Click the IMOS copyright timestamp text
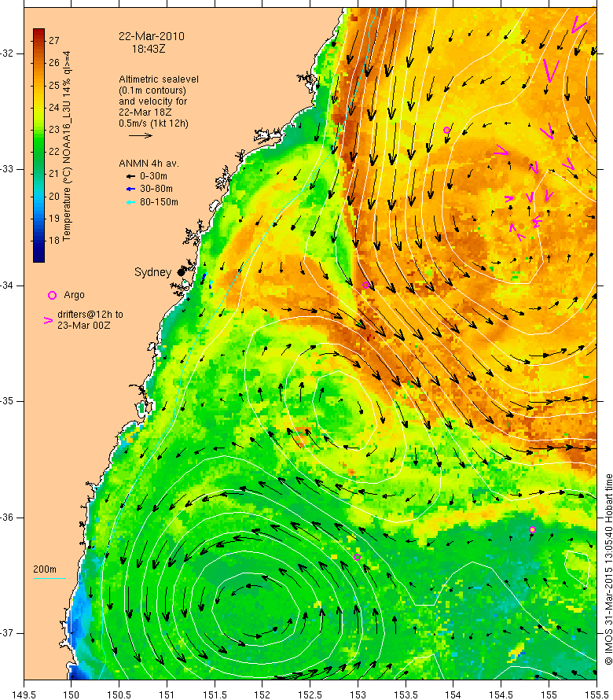Image resolution: width=613 pixels, height=700 pixels. click(x=608, y=569)
